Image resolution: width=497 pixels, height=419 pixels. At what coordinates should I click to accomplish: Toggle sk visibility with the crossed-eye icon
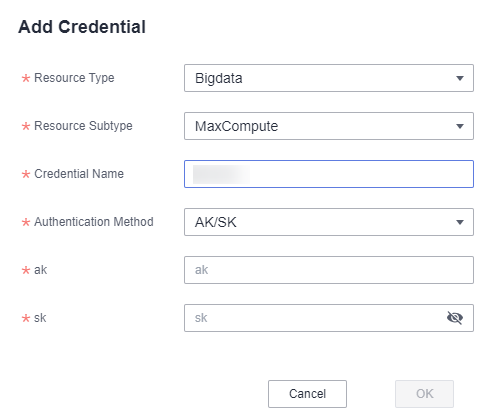455,318
